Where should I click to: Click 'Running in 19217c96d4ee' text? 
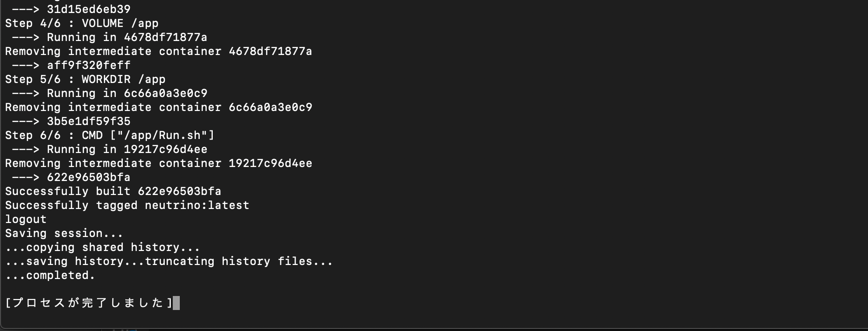pyautogui.click(x=127, y=149)
